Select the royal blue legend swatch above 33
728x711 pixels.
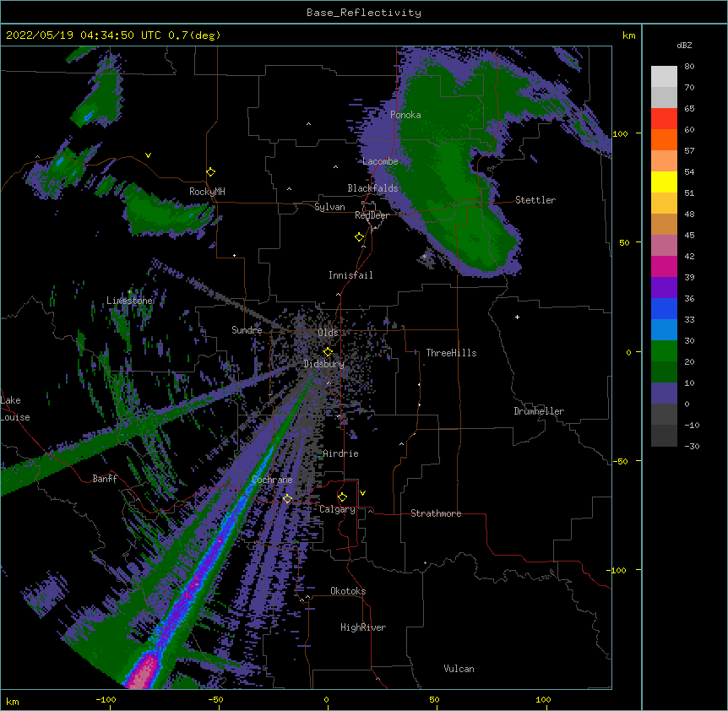[664, 308]
